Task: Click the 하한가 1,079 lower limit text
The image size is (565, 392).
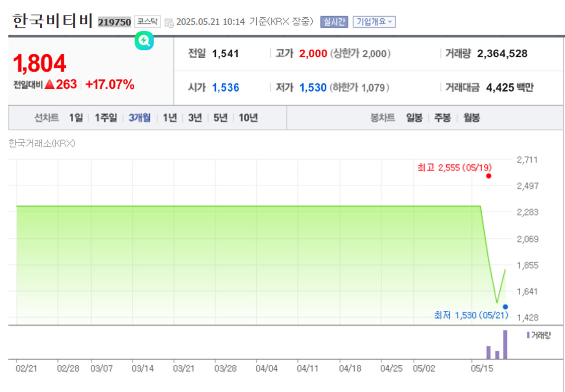Action: (x=360, y=87)
